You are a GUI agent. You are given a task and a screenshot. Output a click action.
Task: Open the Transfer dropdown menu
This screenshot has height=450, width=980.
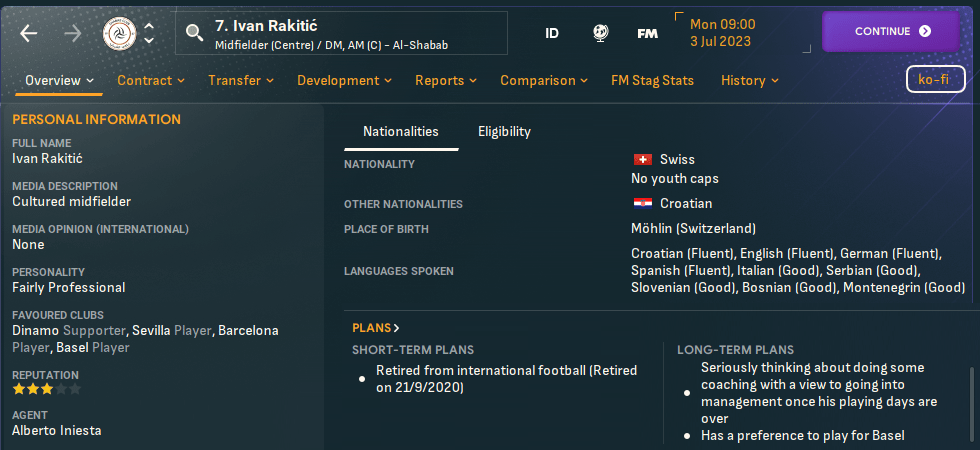[240, 80]
